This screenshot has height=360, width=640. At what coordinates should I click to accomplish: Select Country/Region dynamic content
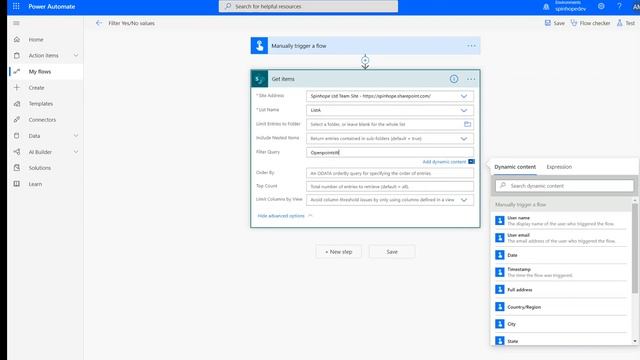tap(561, 307)
